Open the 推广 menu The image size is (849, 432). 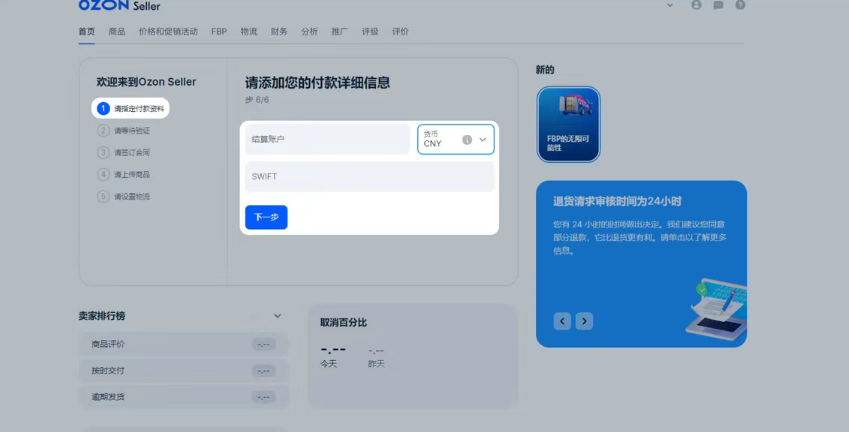(340, 31)
